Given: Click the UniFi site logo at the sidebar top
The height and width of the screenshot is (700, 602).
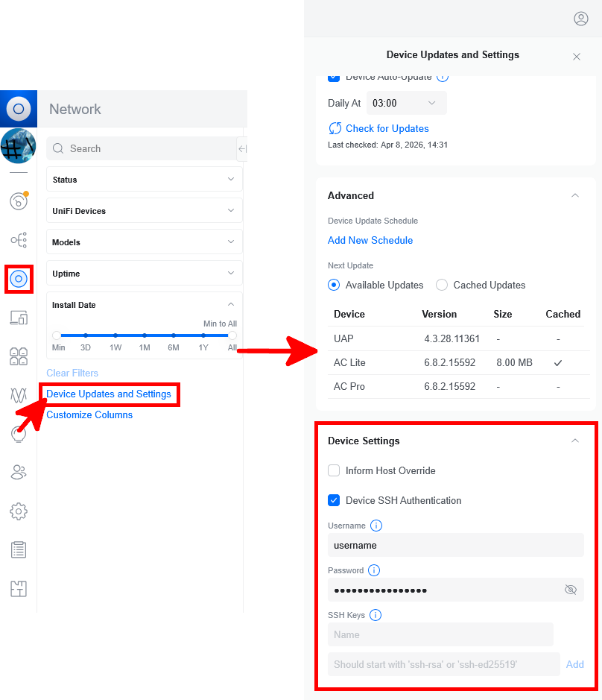Looking at the screenshot, I should coord(18,108).
